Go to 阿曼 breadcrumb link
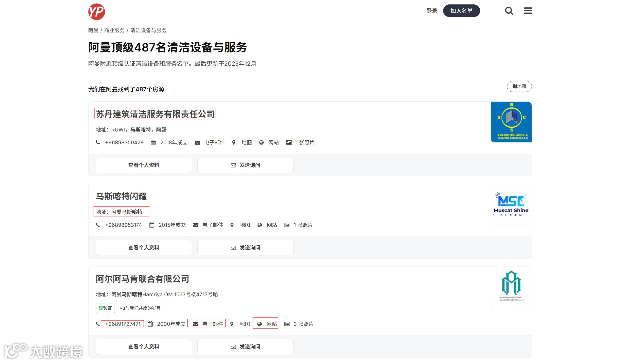Image resolution: width=644 pixels, height=362 pixels. coord(93,30)
